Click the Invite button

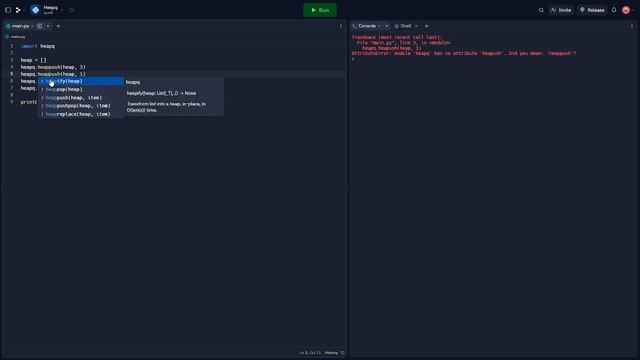point(561,10)
